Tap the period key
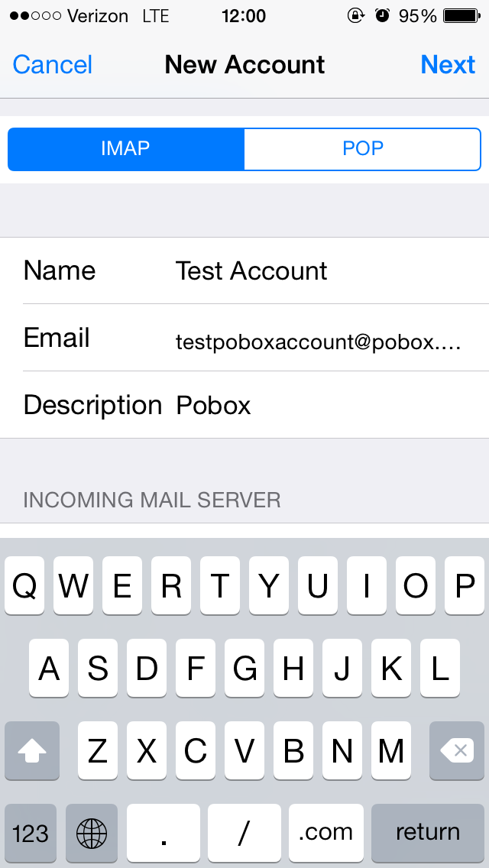This screenshot has width=489, height=868. (x=164, y=833)
